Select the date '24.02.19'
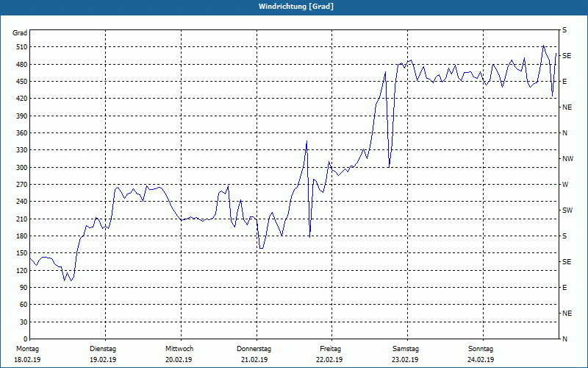This screenshot has width=588, height=368. point(481,360)
